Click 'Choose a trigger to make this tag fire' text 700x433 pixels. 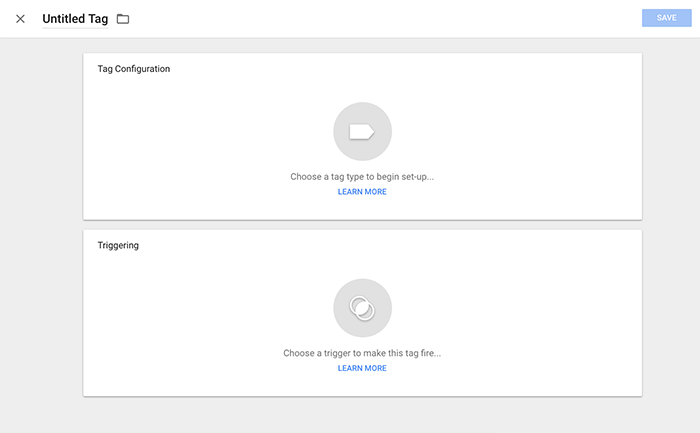point(362,353)
